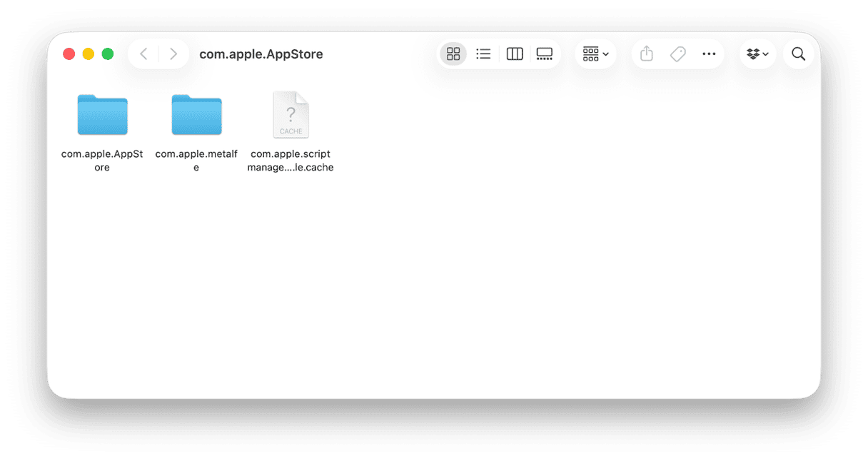868x461 pixels.
Task: Go back to the previous folder
Action: coord(144,54)
